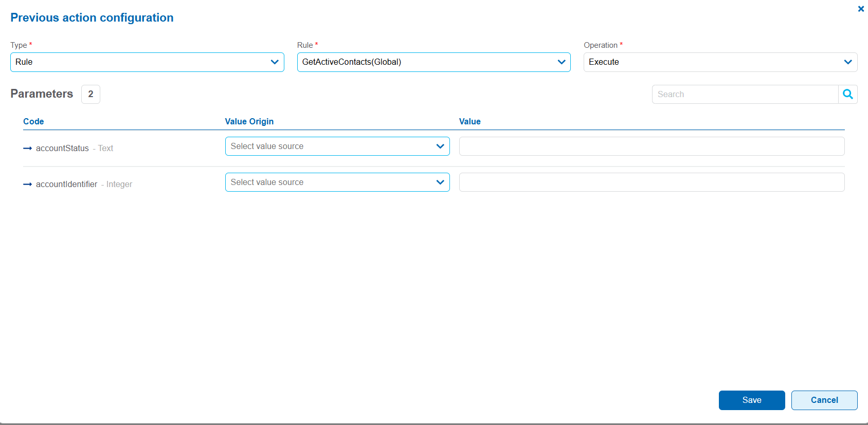The width and height of the screenshot is (868, 425).
Task: Save the action configuration
Action: click(x=752, y=400)
